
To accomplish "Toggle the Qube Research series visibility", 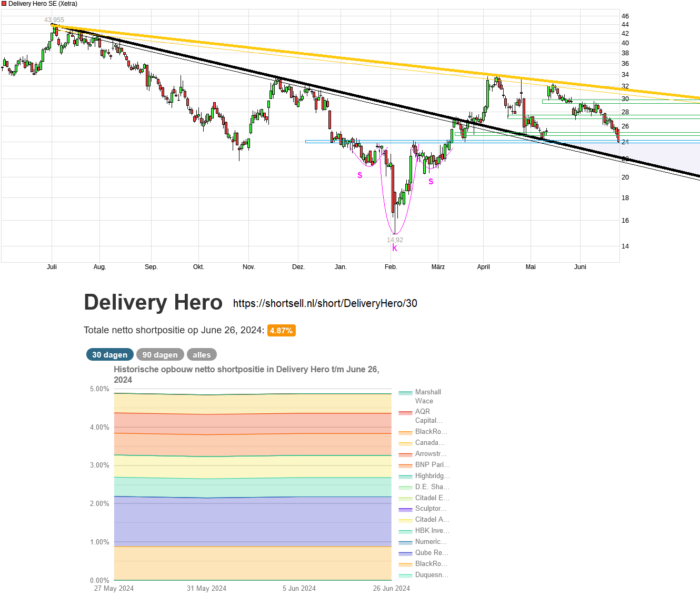I will pos(405,552).
